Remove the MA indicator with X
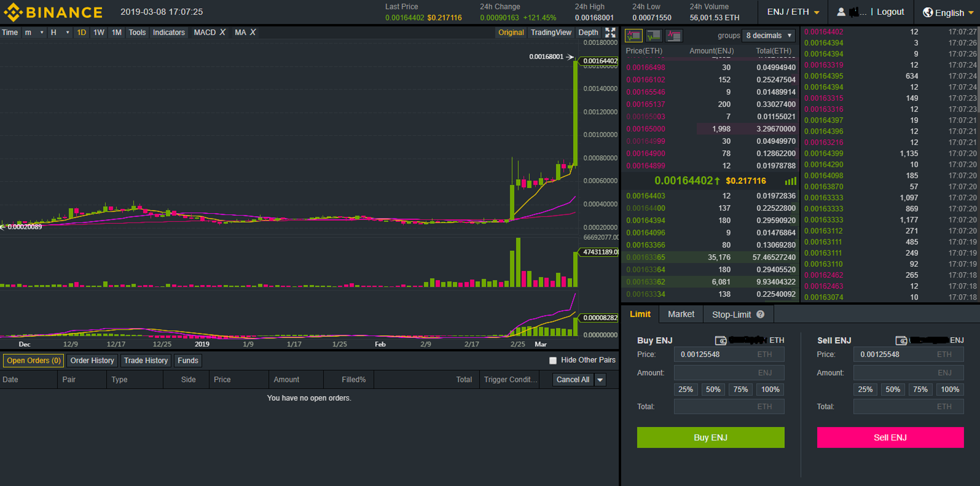This screenshot has width=980, height=486. pyautogui.click(x=253, y=32)
